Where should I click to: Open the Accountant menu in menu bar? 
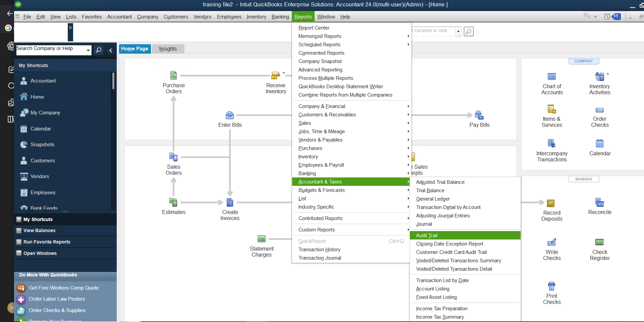[119, 17]
